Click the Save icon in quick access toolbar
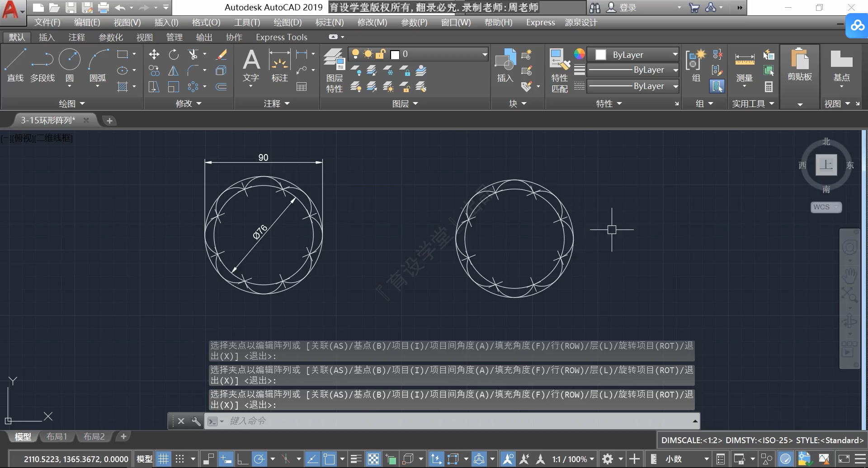Viewport: 868px width, 468px height. coord(71,7)
